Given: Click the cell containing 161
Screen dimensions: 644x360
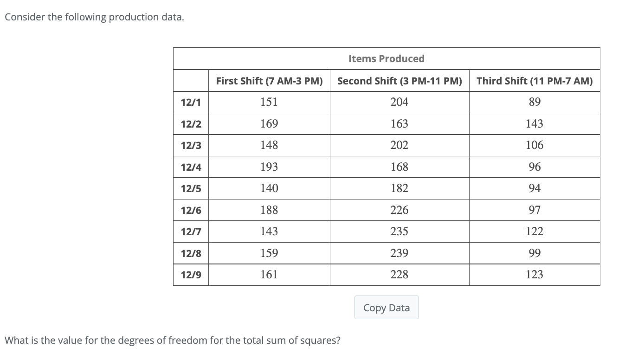Looking at the screenshot, I should (269, 274).
